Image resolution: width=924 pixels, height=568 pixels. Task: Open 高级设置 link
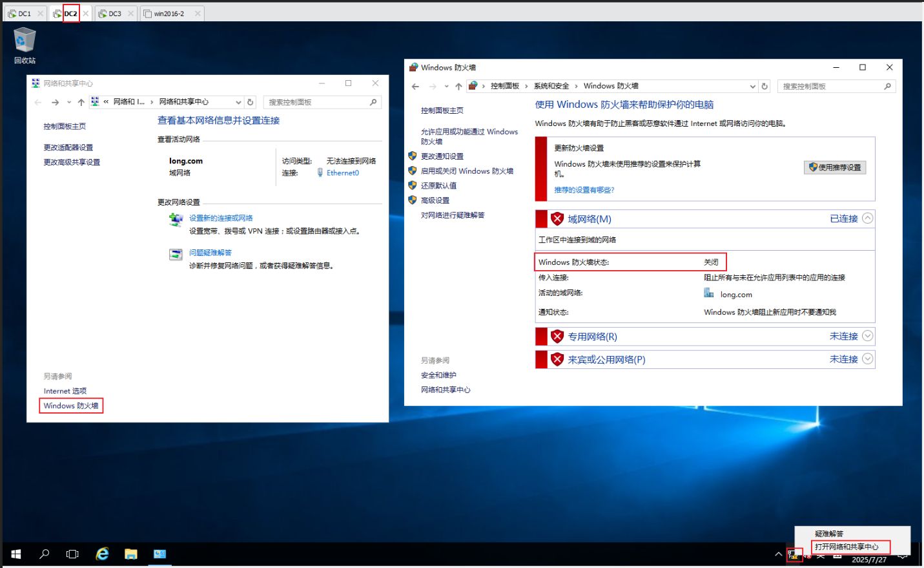(435, 200)
